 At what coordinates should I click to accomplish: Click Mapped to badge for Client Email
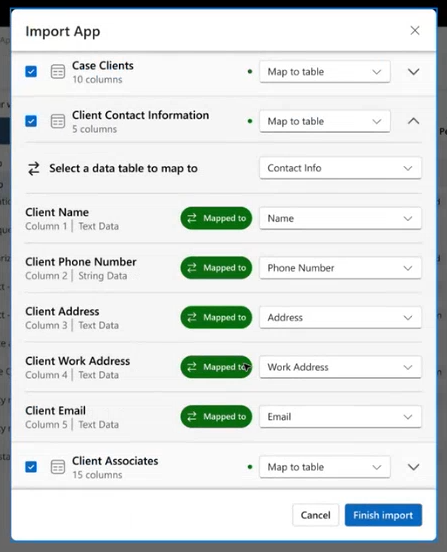(216, 417)
